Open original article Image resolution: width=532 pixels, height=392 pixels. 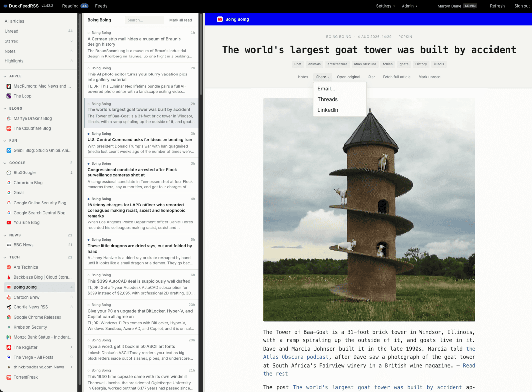(349, 77)
